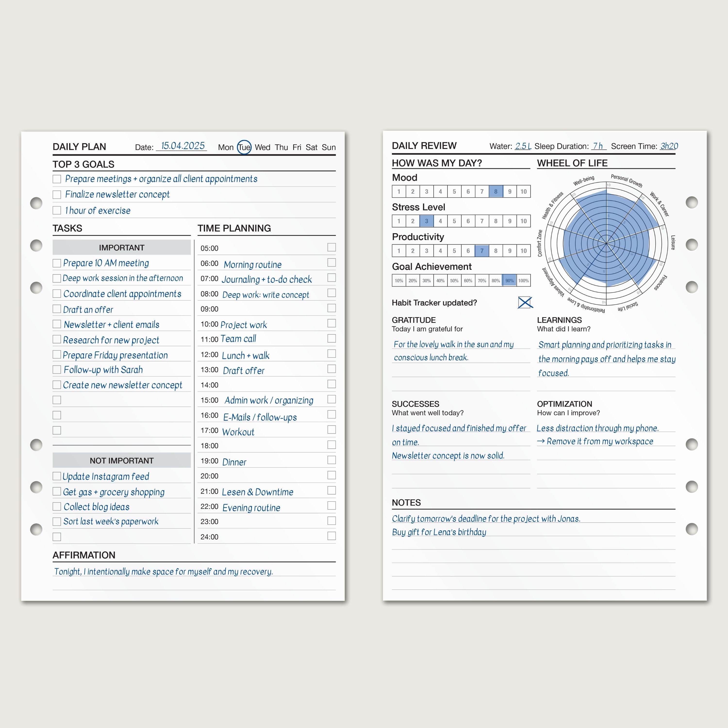Select Mood rating 8
This screenshot has height=728, width=728.
tap(496, 191)
